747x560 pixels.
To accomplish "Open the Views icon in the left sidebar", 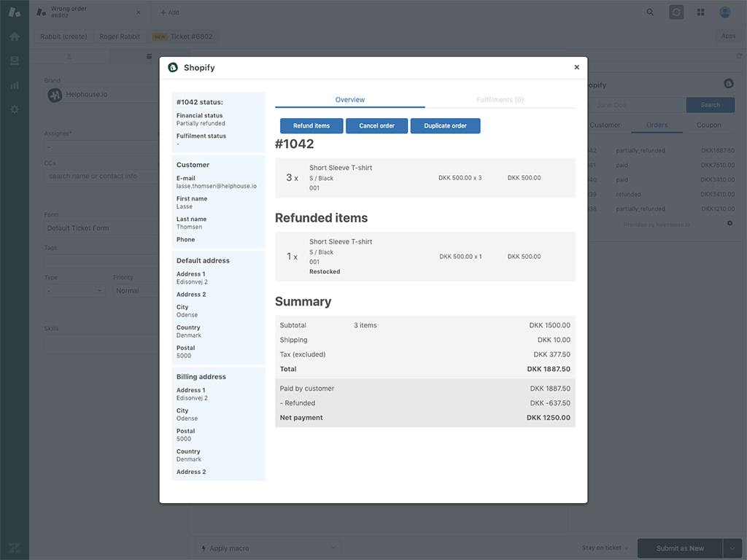I will tap(15, 61).
